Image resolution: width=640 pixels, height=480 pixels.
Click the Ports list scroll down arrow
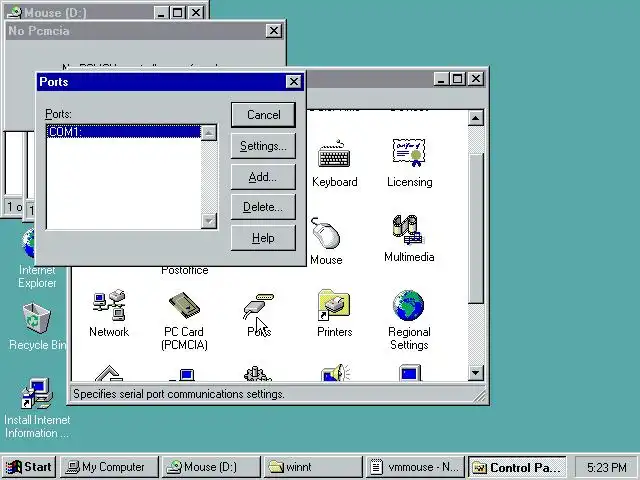point(209,221)
